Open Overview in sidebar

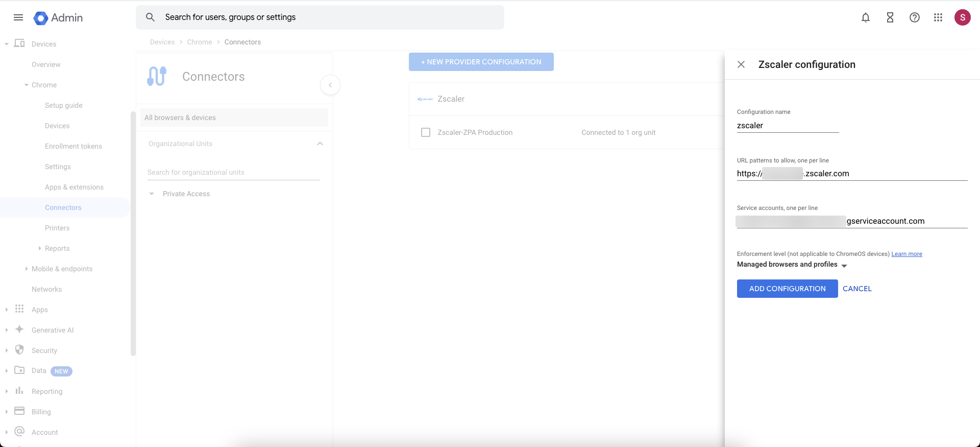(x=46, y=64)
